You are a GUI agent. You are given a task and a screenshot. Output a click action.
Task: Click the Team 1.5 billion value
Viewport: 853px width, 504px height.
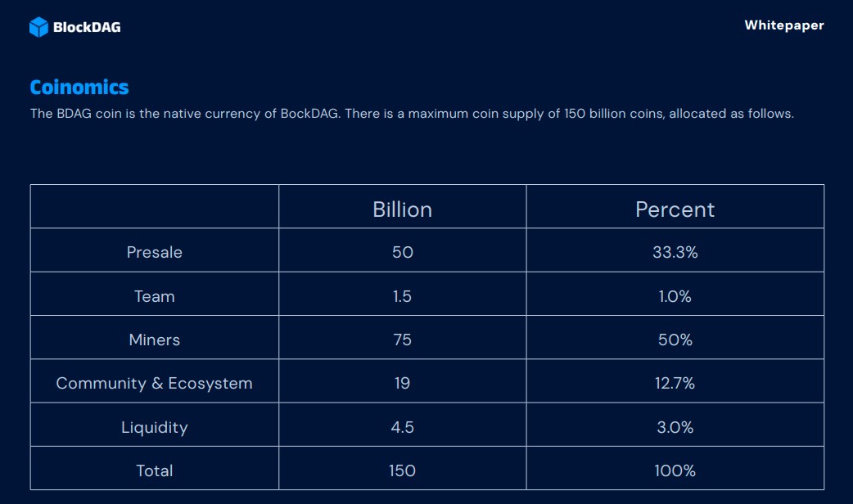402,296
